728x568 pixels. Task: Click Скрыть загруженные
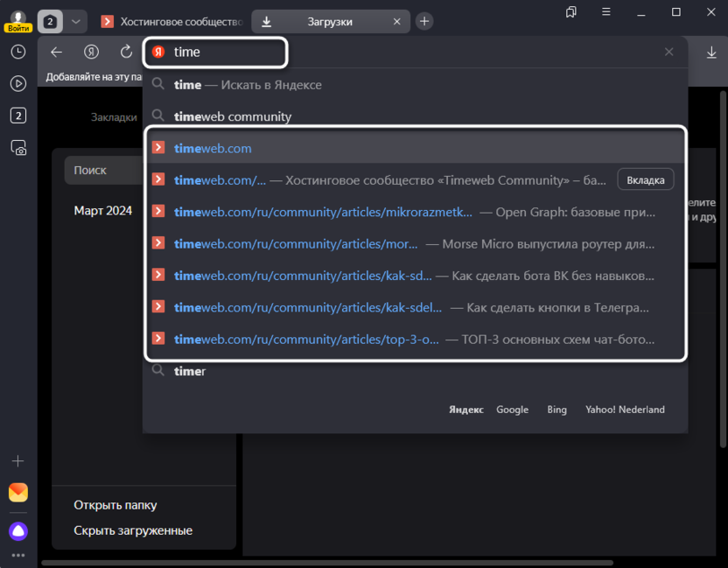pos(133,530)
